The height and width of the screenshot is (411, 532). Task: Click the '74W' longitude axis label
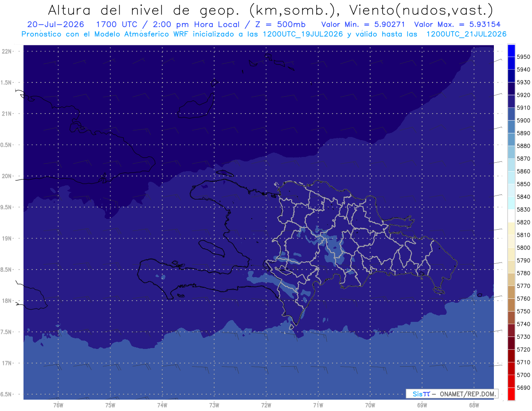162,405
